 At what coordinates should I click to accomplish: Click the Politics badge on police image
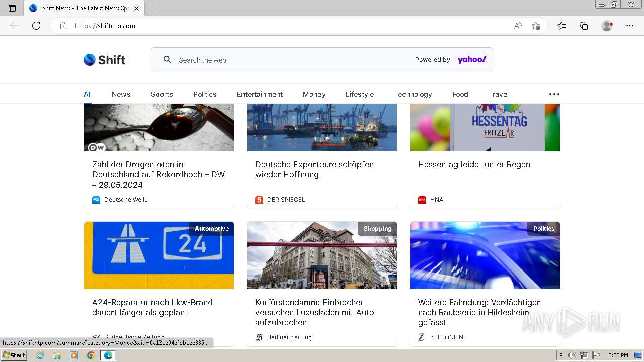(544, 229)
